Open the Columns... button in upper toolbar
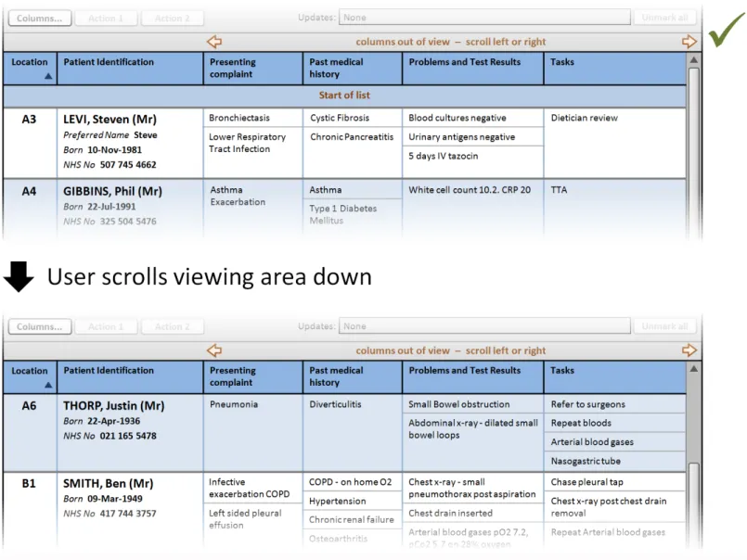Screen dimensions: 747x560 pyautogui.click(x=39, y=18)
